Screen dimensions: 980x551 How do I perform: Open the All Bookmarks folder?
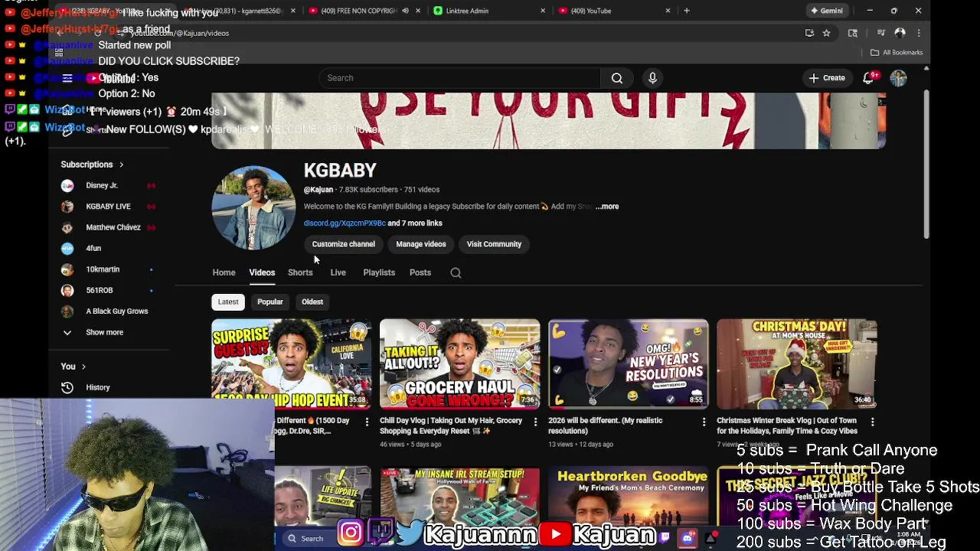(x=897, y=52)
